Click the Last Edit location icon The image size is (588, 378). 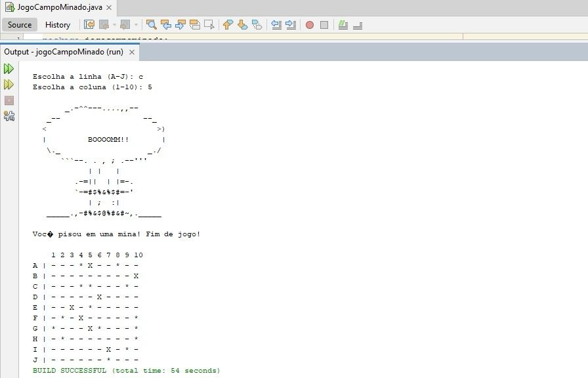click(89, 25)
